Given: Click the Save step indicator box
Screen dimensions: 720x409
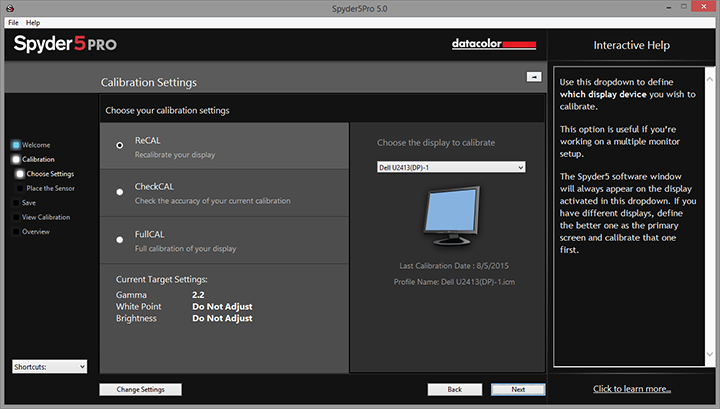Looking at the screenshot, I should coord(16,202).
